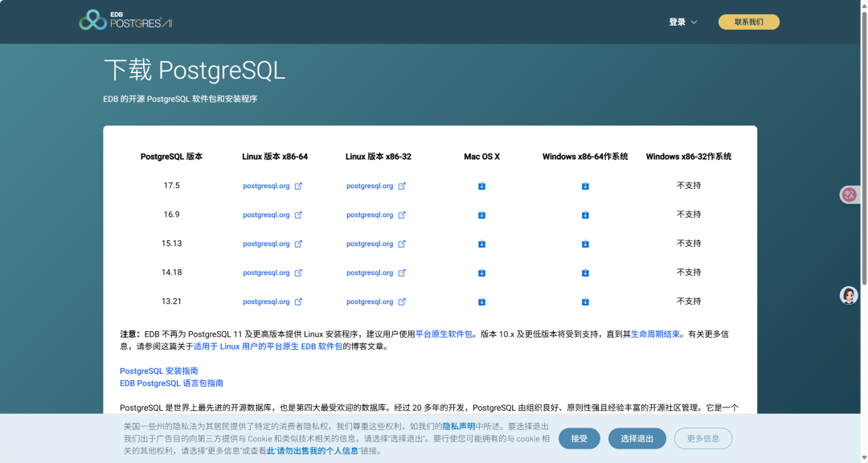
Task: Click the 15.13 version cell
Action: [172, 243]
